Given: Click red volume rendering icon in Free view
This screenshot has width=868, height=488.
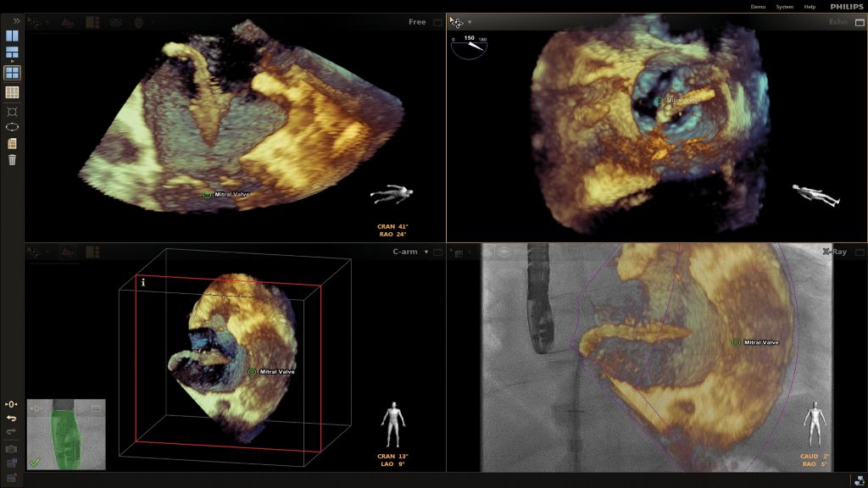Looking at the screenshot, I should click(68, 22).
